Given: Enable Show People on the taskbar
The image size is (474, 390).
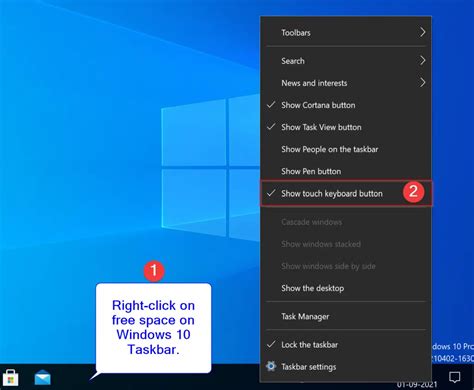Looking at the screenshot, I should pyautogui.click(x=346, y=149).
